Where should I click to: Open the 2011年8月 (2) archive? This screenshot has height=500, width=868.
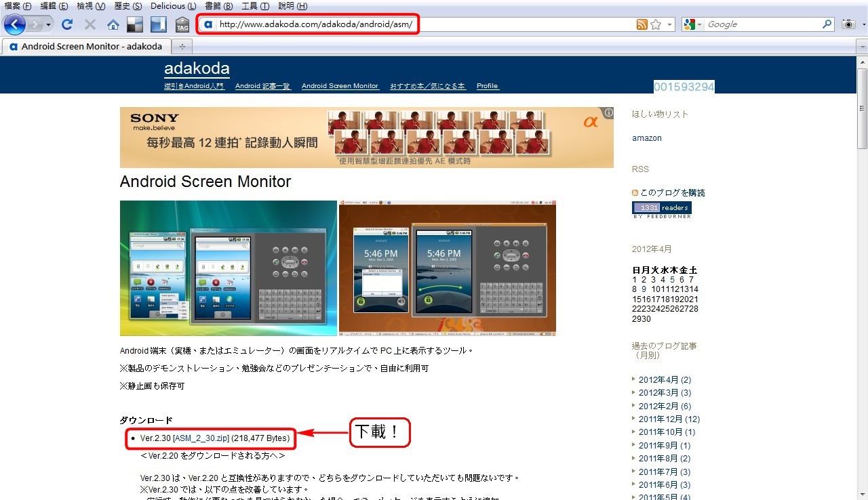coord(665,459)
